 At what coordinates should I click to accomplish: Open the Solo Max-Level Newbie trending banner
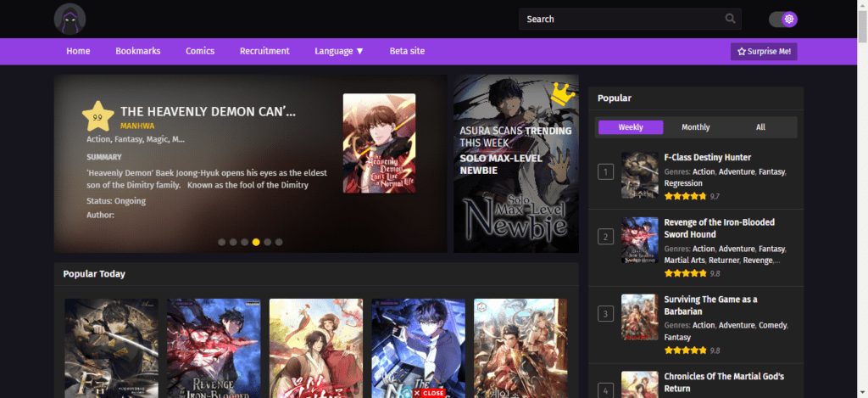[516, 164]
